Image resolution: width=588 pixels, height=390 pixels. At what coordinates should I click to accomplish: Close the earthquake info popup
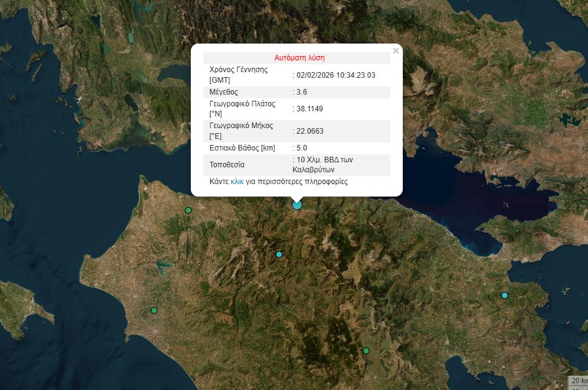click(x=396, y=51)
